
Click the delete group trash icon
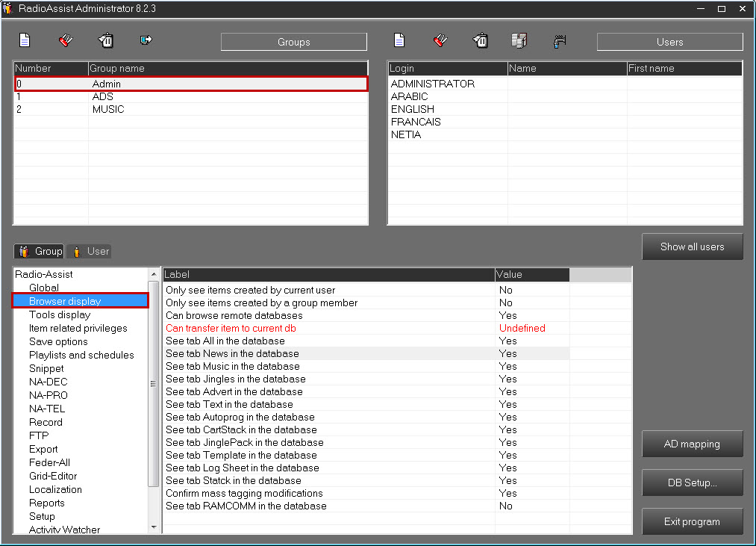coord(106,40)
